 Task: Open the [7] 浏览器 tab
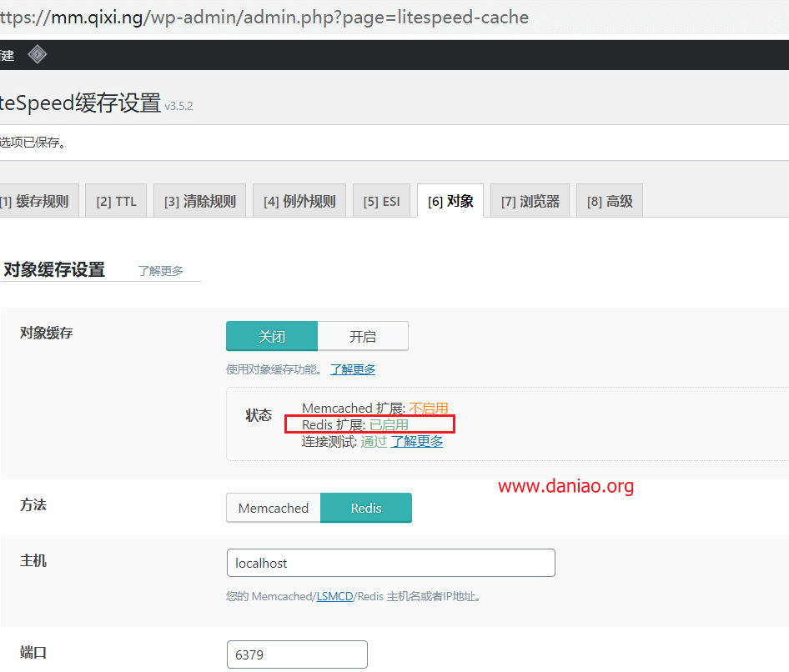tap(530, 201)
